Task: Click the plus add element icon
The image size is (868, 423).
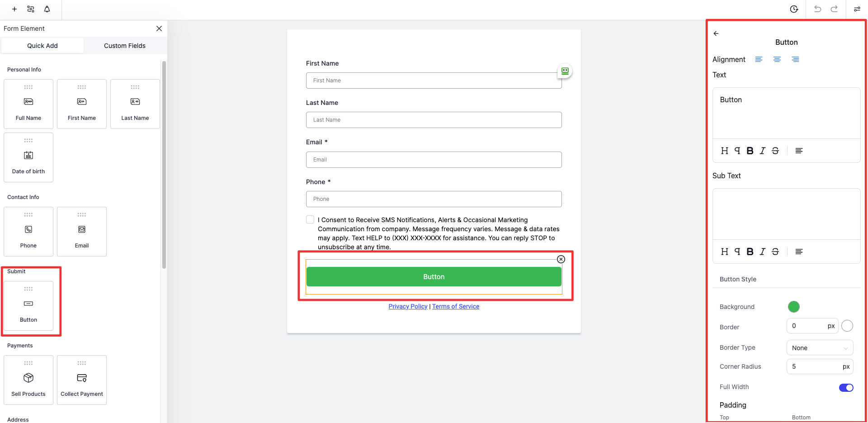Action: [x=14, y=9]
